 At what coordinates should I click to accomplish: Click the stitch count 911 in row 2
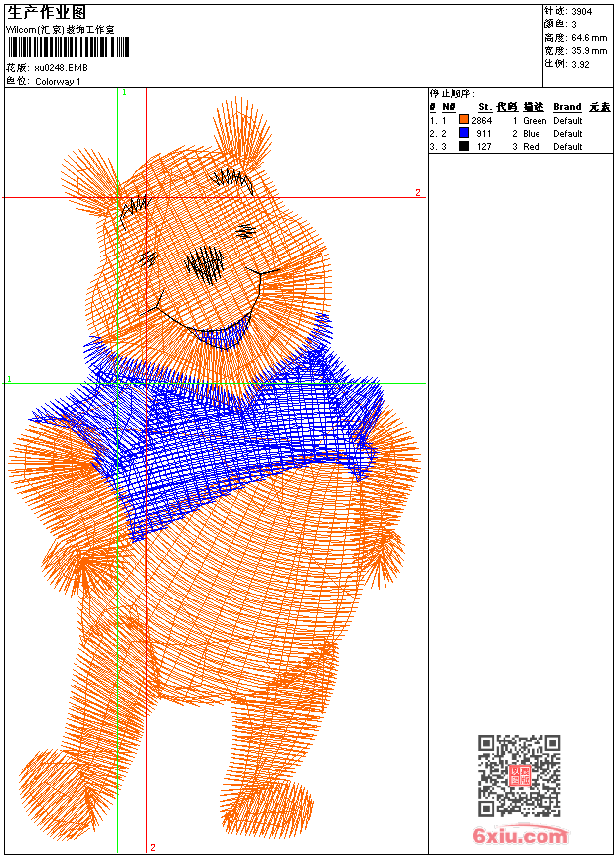click(484, 134)
